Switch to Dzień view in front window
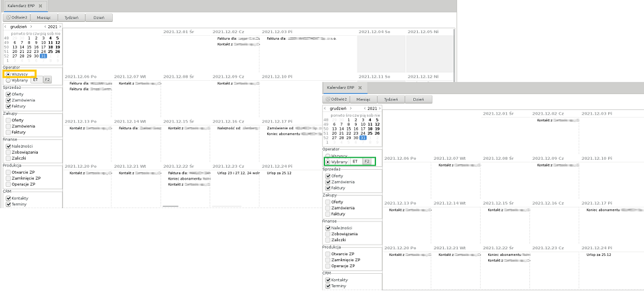644x291 pixels. pos(418,99)
